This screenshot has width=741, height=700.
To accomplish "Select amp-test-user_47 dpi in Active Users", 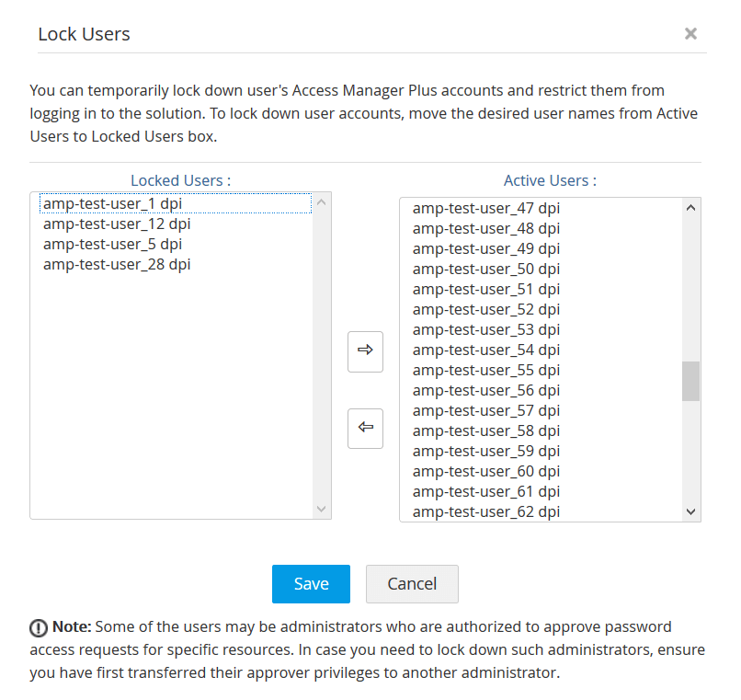I will tap(485, 209).
